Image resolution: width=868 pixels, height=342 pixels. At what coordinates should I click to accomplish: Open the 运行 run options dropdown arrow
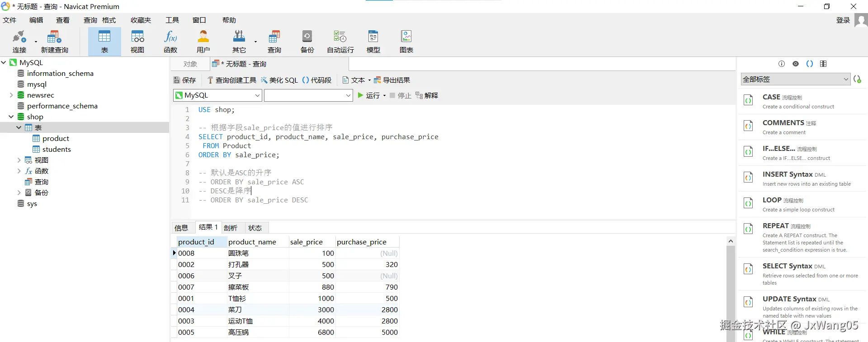pyautogui.click(x=384, y=95)
